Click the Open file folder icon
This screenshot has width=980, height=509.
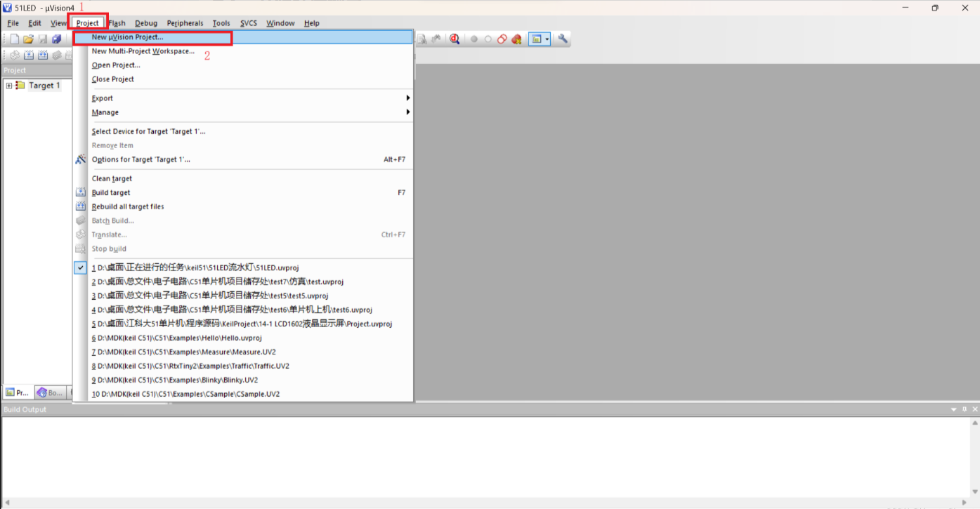29,39
